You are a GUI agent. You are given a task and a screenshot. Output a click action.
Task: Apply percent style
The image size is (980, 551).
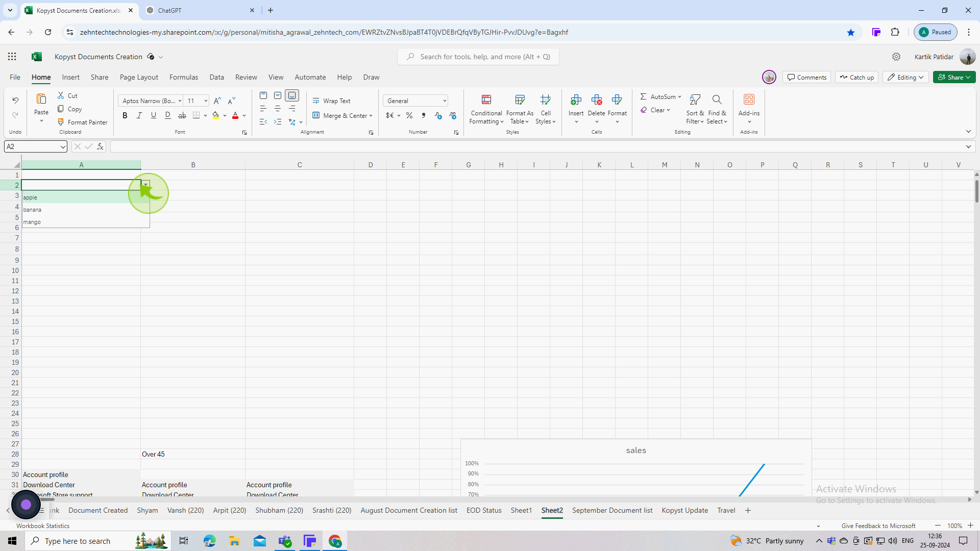[x=409, y=116]
